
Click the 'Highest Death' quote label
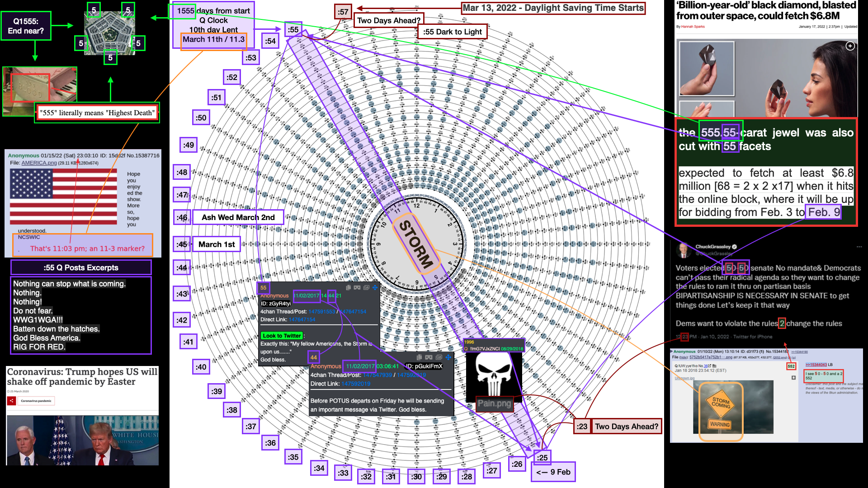97,113
